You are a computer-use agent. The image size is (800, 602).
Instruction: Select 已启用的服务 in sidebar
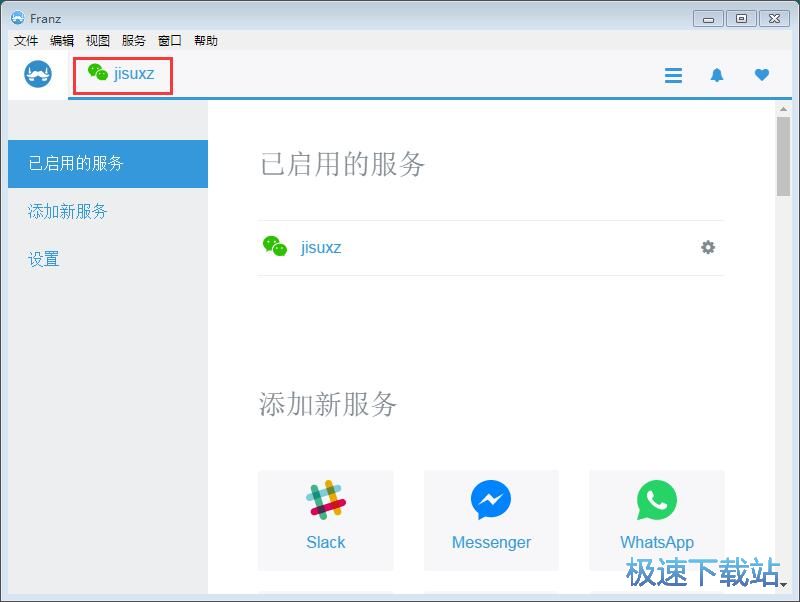108,164
